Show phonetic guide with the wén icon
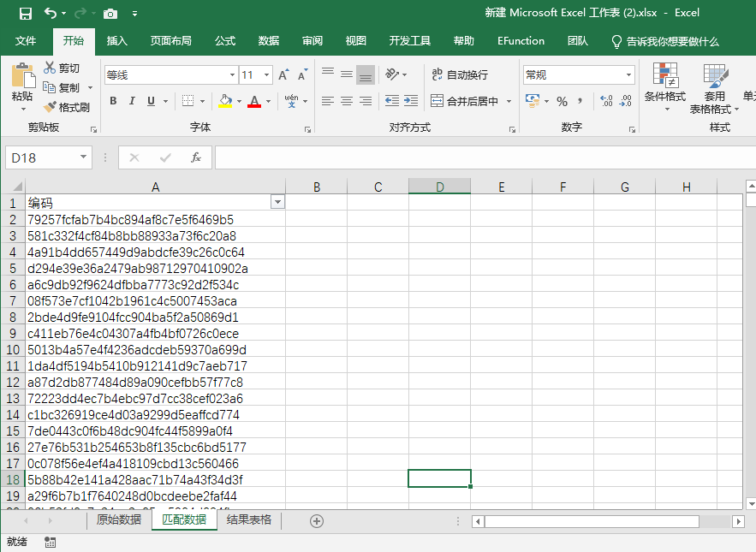Image resolution: width=756 pixels, height=552 pixels. (x=291, y=101)
